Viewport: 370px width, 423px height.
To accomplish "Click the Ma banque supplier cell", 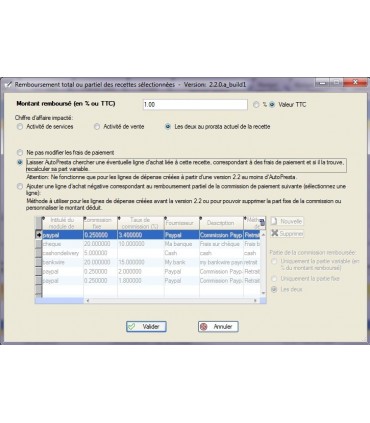I will click(182, 244).
